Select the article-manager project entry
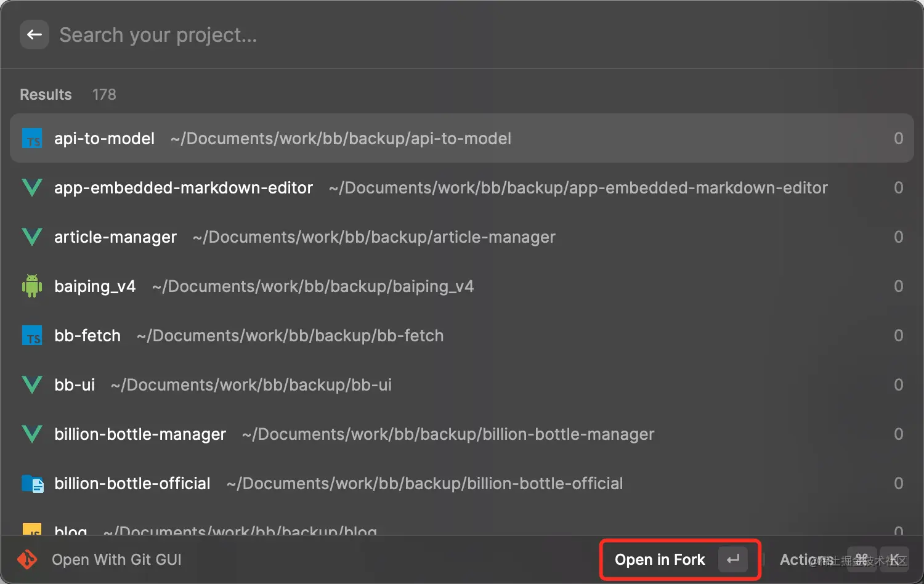 click(x=115, y=237)
